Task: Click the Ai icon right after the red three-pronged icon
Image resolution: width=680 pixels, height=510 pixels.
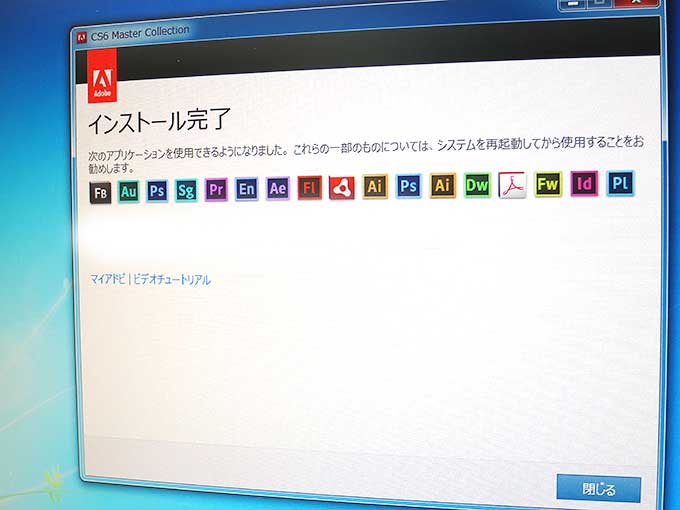Action: [375, 186]
